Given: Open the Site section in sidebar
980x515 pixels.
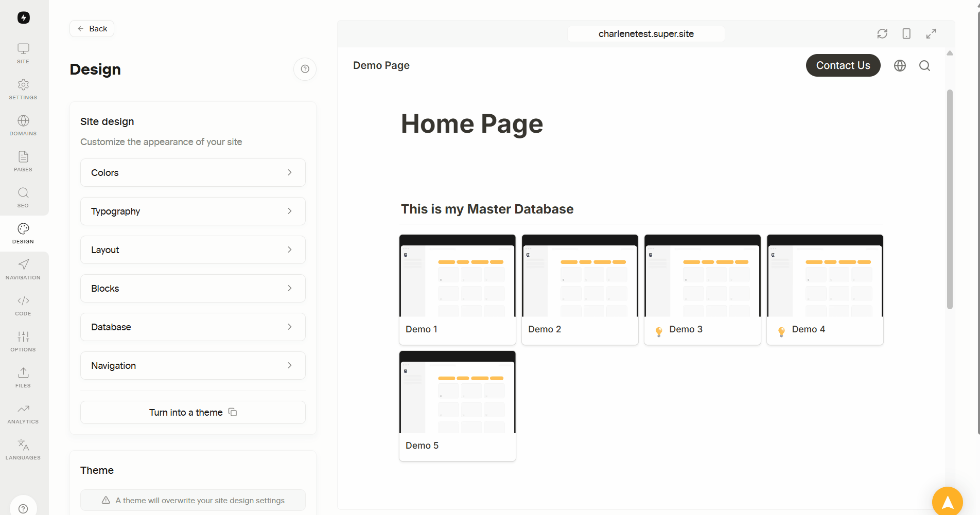Looking at the screenshot, I should coord(23,54).
